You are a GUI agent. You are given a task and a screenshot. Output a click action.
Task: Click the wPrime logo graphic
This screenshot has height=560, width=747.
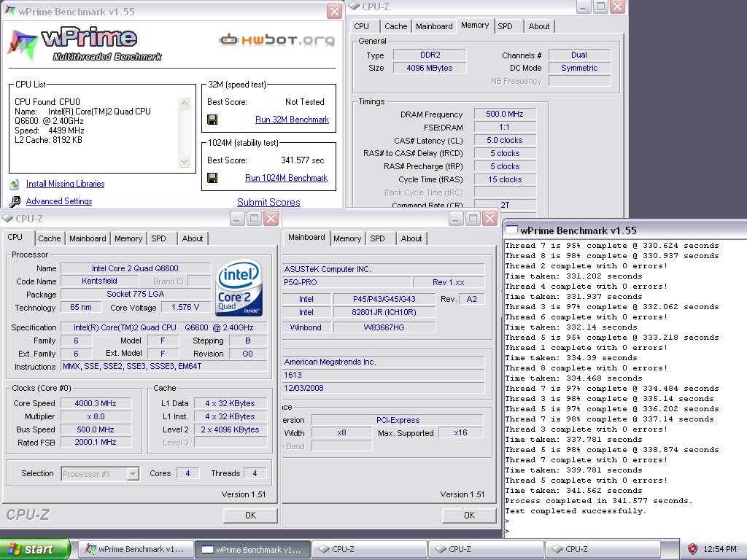pyautogui.click(x=85, y=44)
